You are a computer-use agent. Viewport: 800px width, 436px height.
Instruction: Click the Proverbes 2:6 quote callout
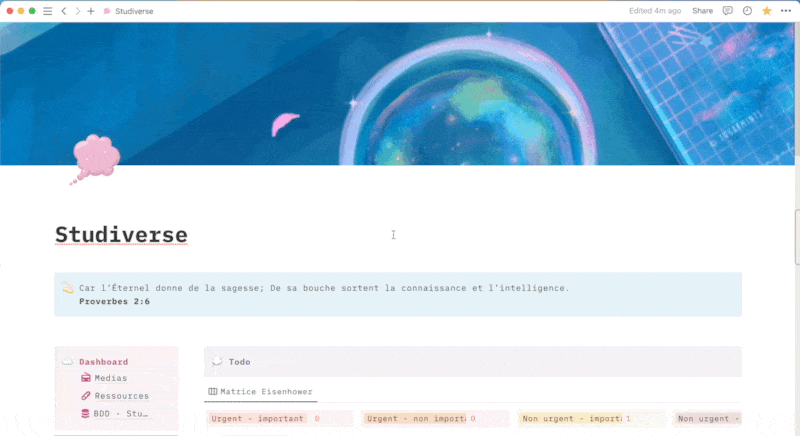pyautogui.click(x=398, y=294)
